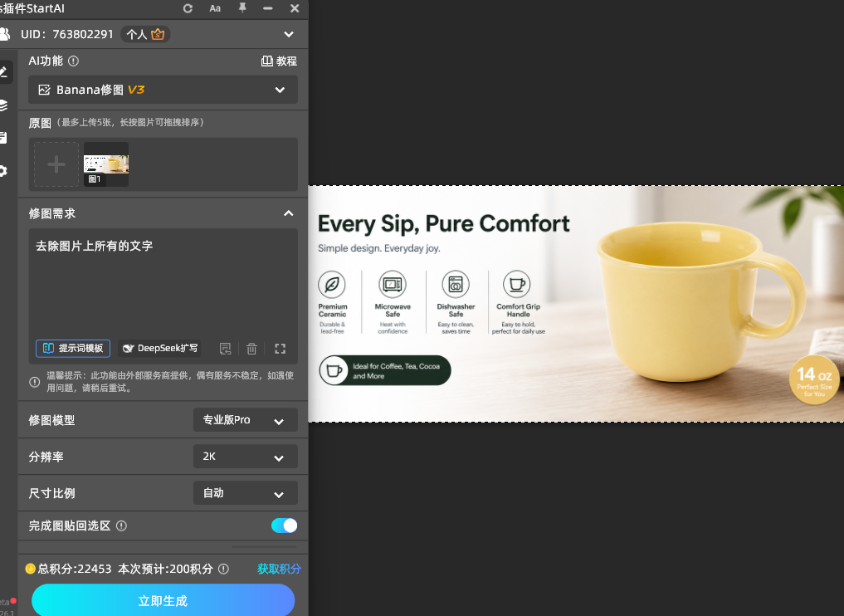Open the layers stack icon in the sidebar
Screen dimensions: 844x616
point(4,105)
